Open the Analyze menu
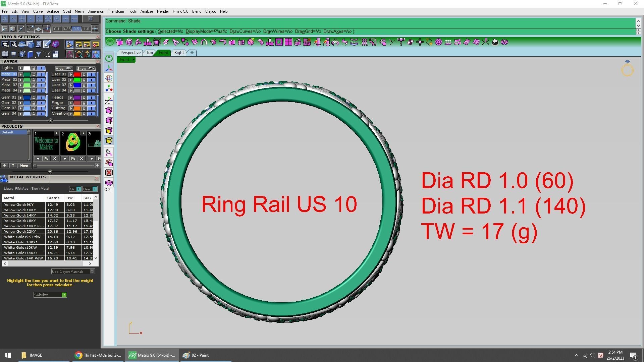Image resolution: width=644 pixels, height=362 pixels. pos(147,11)
